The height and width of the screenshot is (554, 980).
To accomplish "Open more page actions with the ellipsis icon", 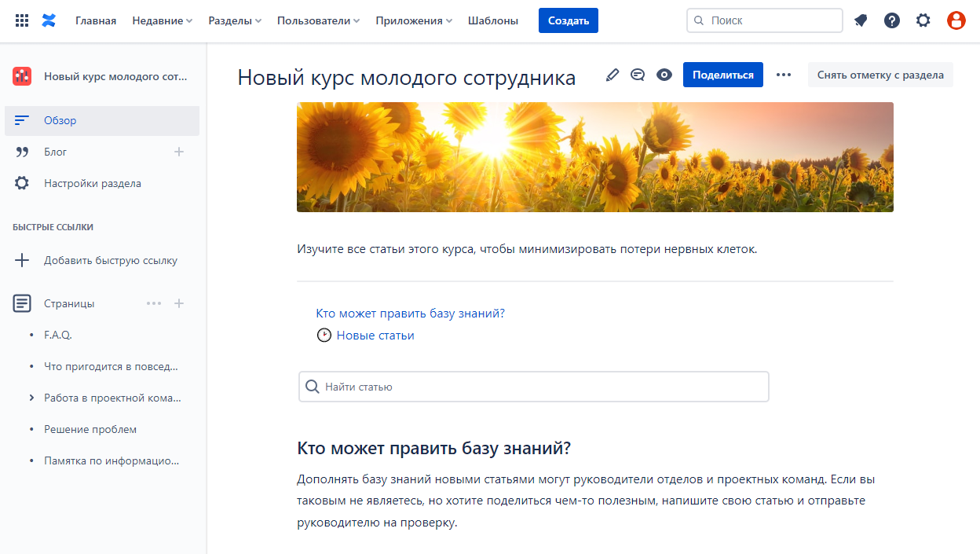I will coord(783,74).
